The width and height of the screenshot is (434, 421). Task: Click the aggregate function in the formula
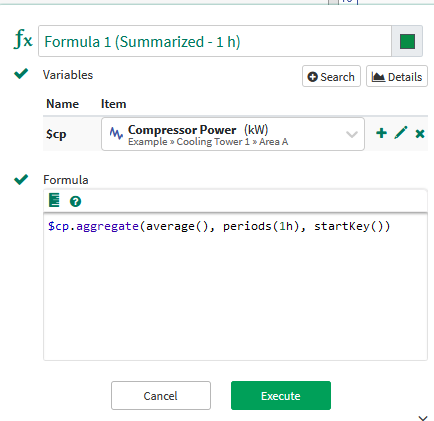(x=107, y=226)
